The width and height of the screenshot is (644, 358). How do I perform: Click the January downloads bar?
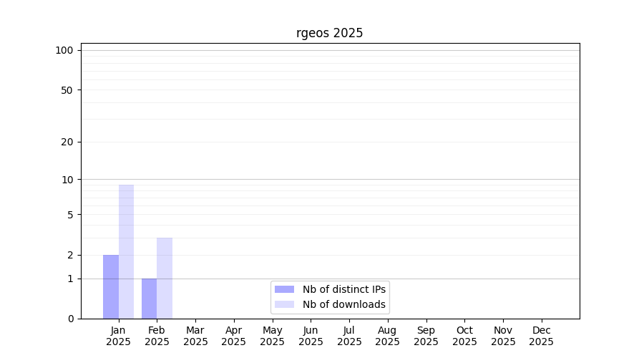pos(126,251)
